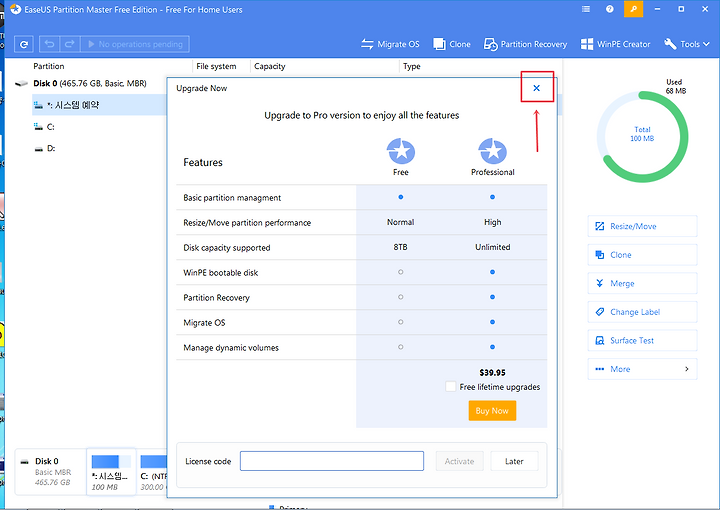Click the Activate button
Viewport: 720px width, 510px height.
point(459,461)
